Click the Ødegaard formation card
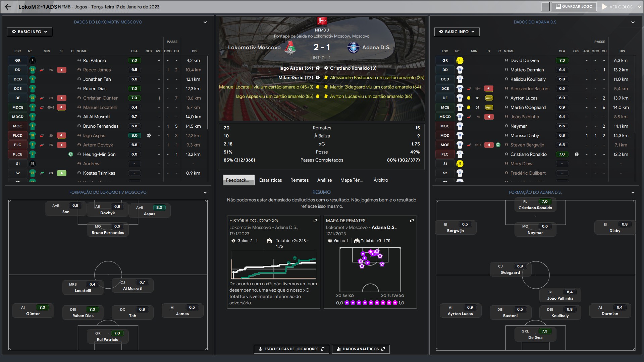The image size is (644, 362). 511,269
